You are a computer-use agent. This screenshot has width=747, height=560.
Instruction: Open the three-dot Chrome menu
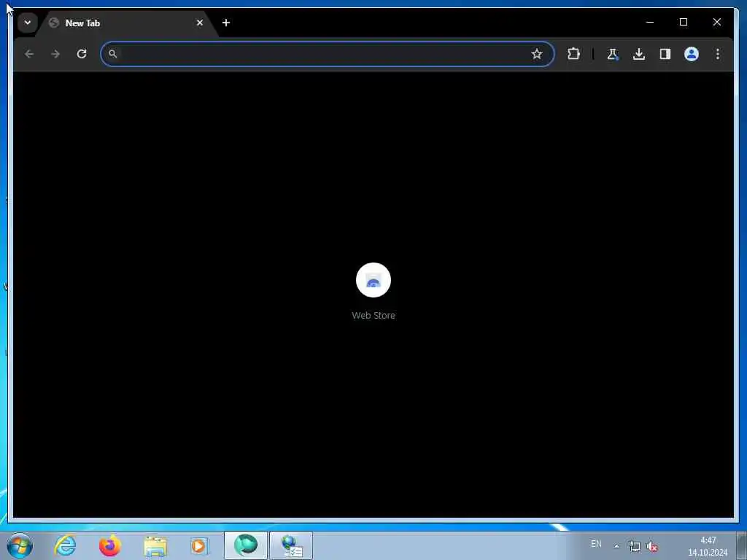pyautogui.click(x=718, y=54)
